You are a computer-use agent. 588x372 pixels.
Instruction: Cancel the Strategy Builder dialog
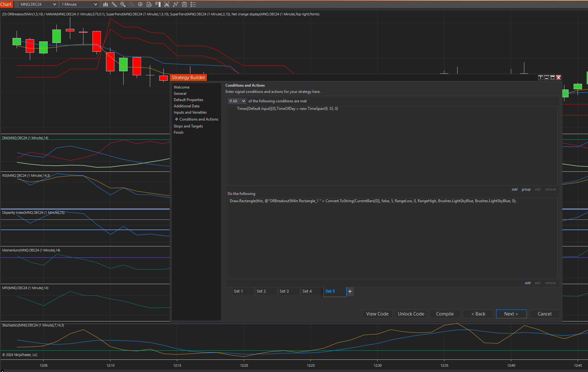[x=544, y=314]
